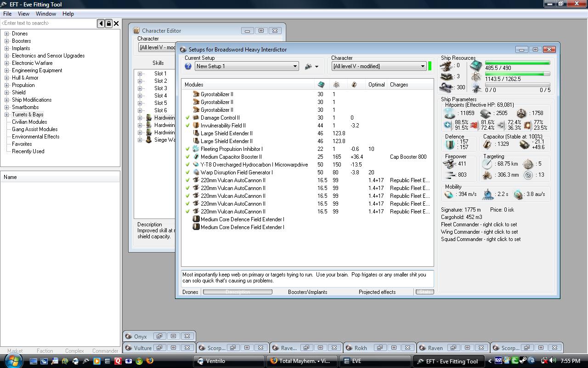Click the turret hardpoints icon in Ship Resources
The image size is (588, 368).
pos(446,66)
